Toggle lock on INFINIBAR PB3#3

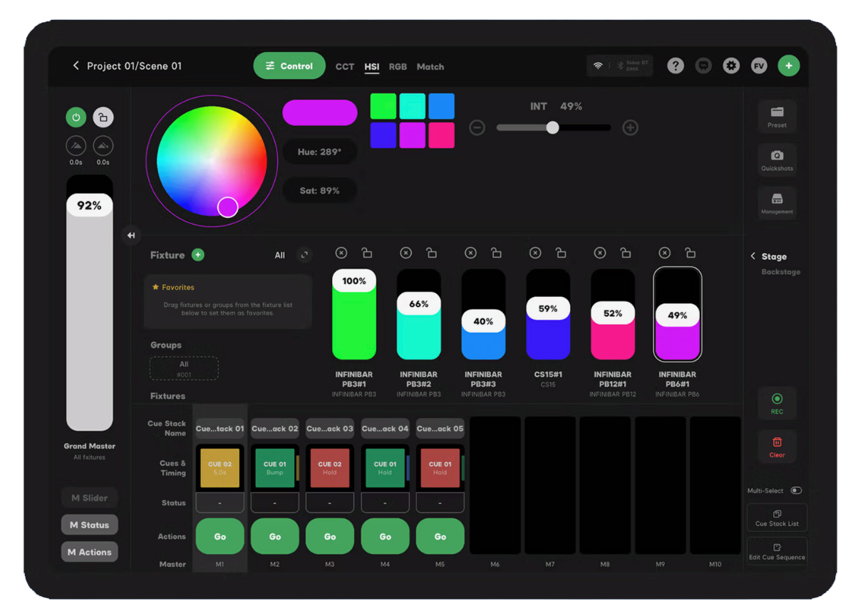[x=496, y=252]
